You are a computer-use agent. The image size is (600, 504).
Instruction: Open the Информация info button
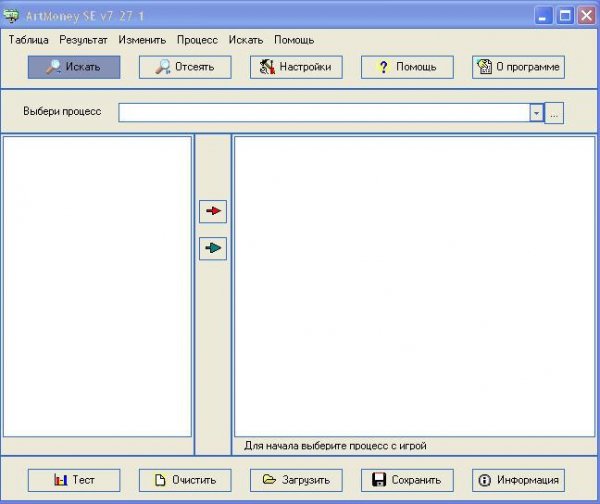518,480
